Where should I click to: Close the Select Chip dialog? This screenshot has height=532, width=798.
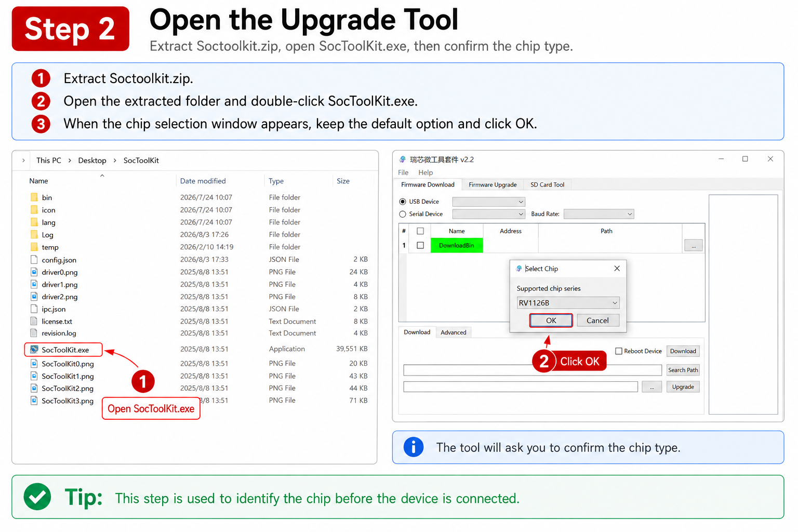tap(617, 269)
